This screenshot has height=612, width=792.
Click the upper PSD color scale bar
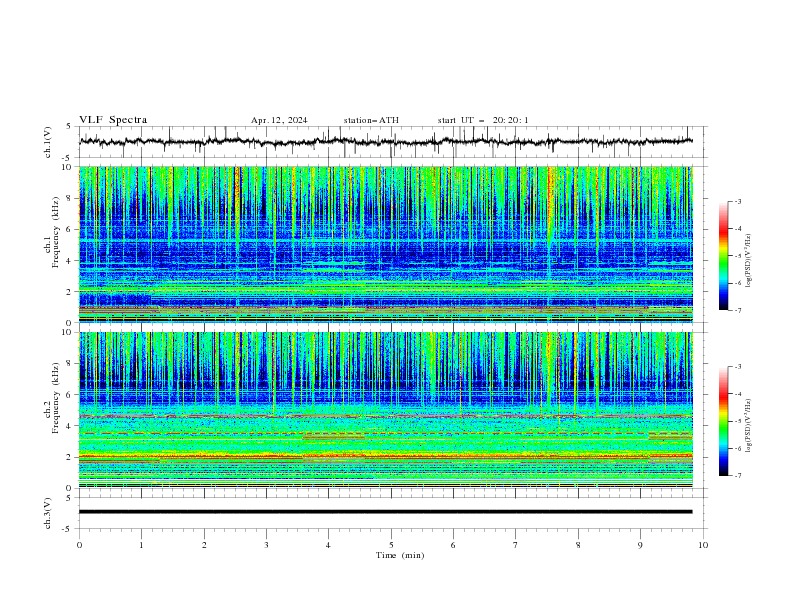pos(723,256)
